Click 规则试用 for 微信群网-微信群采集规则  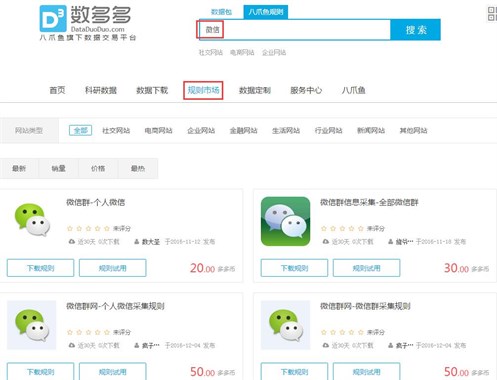pos(367,371)
